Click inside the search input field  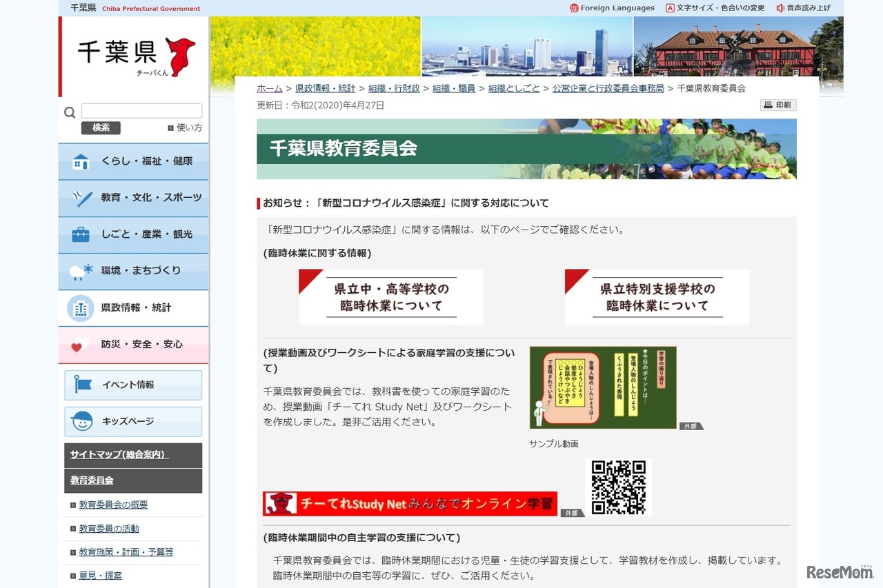(141, 110)
